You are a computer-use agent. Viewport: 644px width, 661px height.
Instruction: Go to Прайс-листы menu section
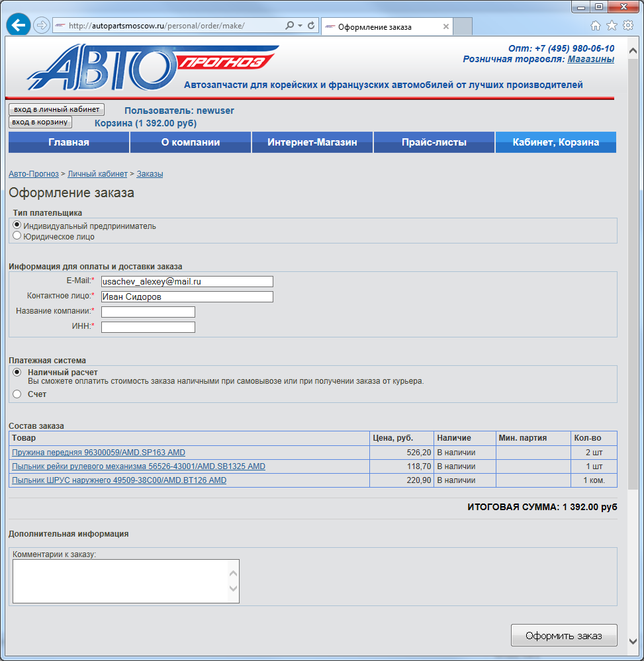[434, 142]
